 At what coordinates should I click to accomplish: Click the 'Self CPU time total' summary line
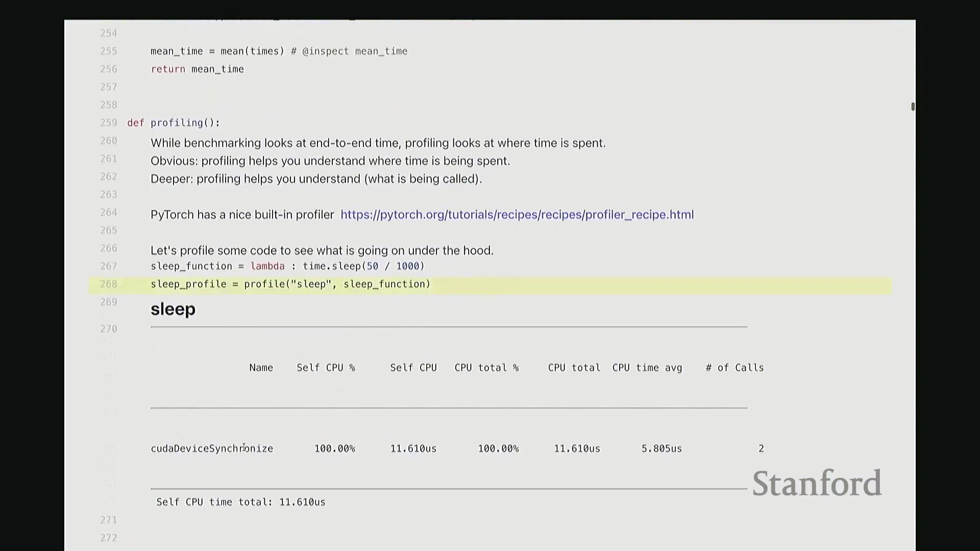pos(240,502)
